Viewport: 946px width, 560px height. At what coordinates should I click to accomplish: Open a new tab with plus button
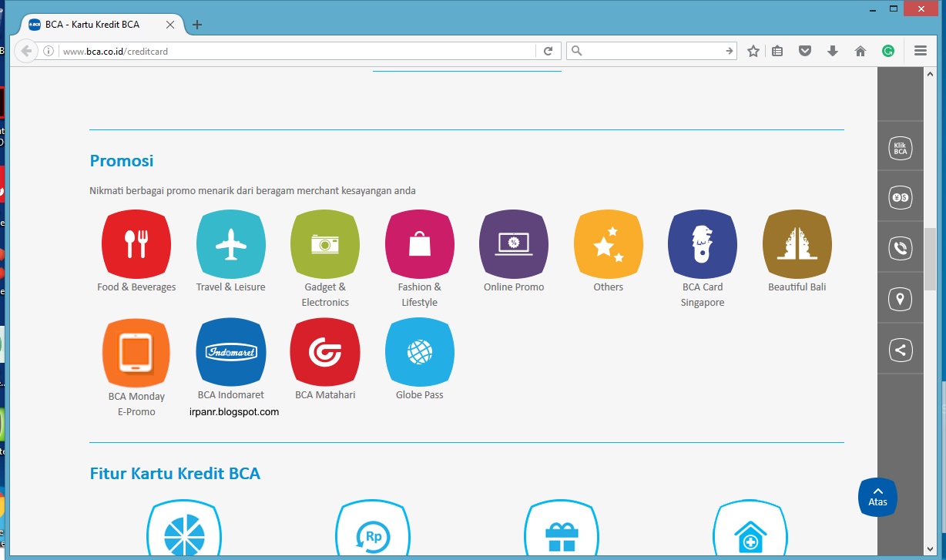coord(197,25)
